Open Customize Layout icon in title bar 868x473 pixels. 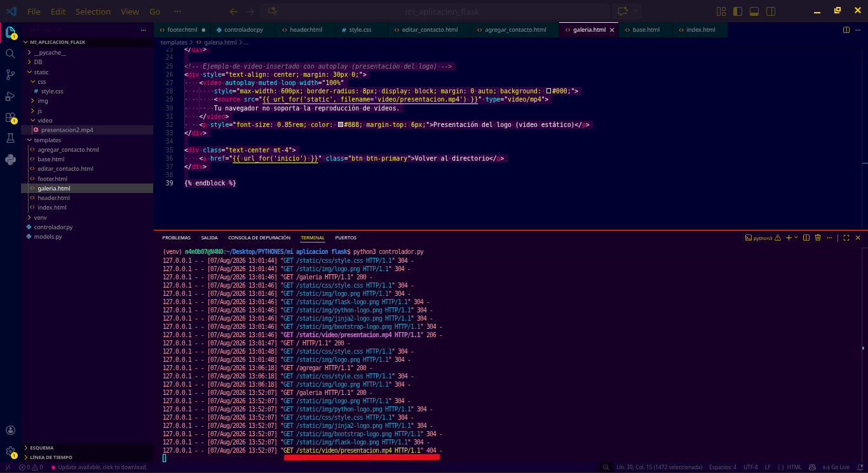[721, 11]
